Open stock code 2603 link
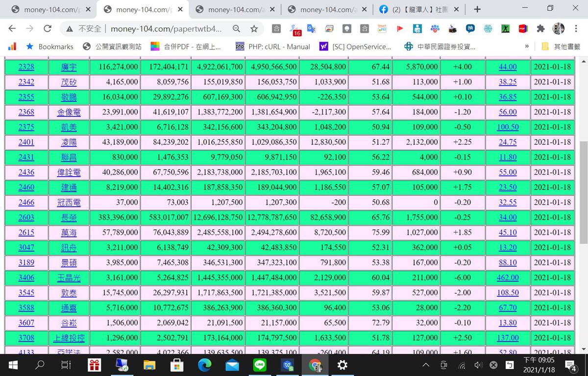588x376 pixels. pos(26,217)
